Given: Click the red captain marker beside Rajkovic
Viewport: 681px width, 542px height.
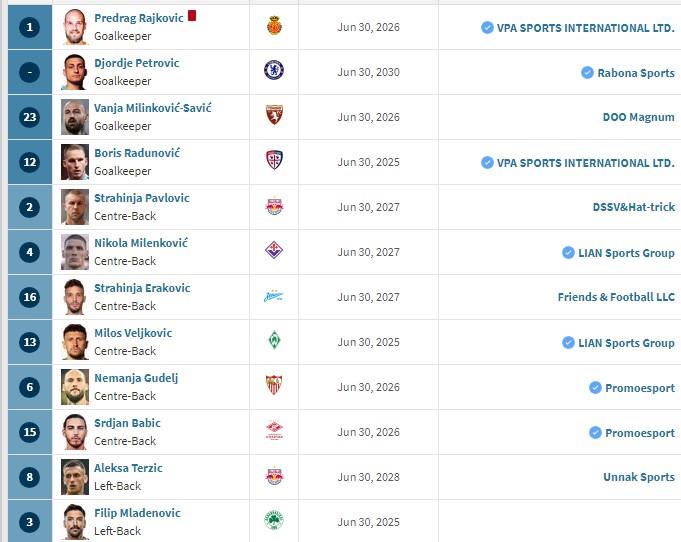Looking at the screenshot, I should click(x=192, y=16).
